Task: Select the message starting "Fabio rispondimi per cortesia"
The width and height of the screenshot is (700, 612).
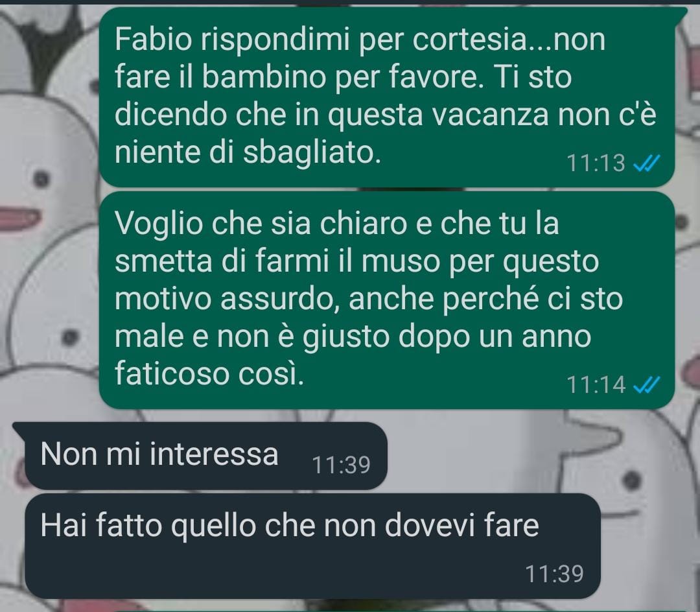Action: pyautogui.click(x=386, y=97)
